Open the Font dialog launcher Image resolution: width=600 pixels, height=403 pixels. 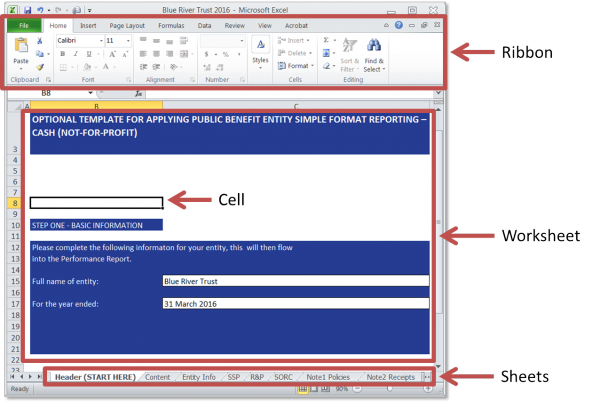point(129,80)
